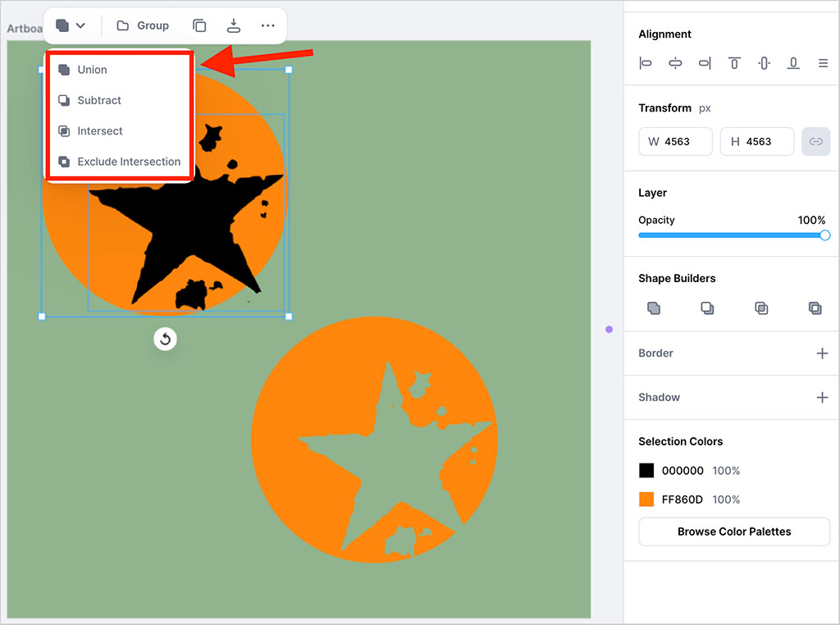Click the orange FF860D color swatch

point(646,500)
